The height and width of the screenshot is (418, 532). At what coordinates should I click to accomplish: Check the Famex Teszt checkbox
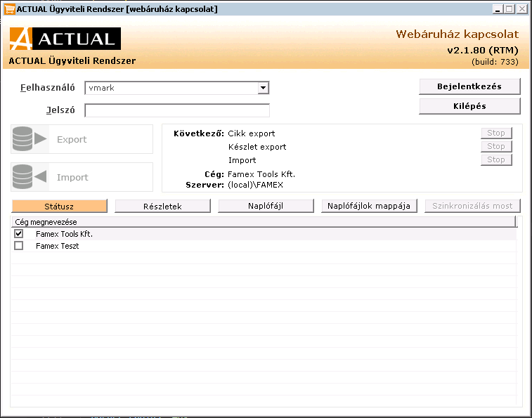(x=19, y=246)
